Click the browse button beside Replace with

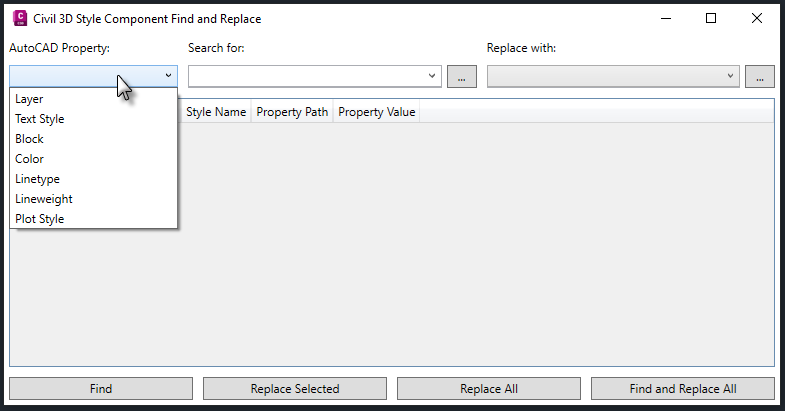pos(760,77)
